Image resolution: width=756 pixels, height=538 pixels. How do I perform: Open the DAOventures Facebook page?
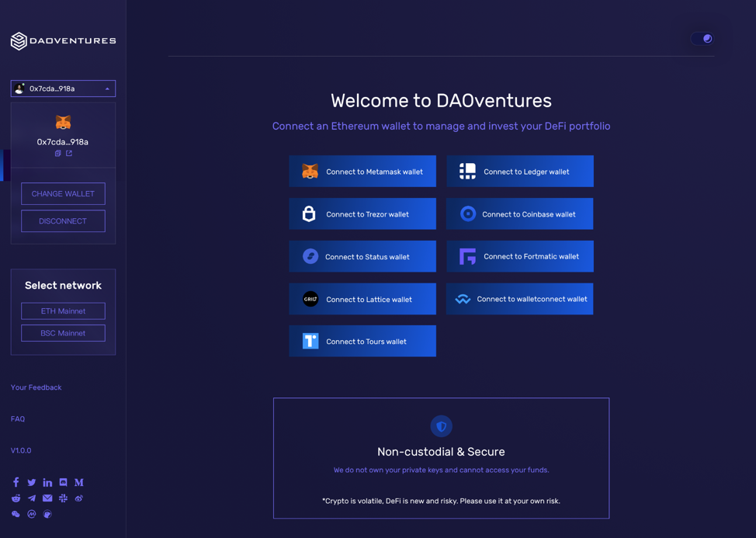(x=16, y=482)
